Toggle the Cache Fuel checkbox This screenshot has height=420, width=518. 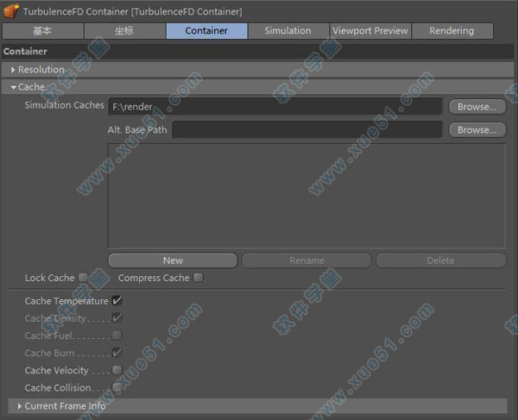pos(117,335)
